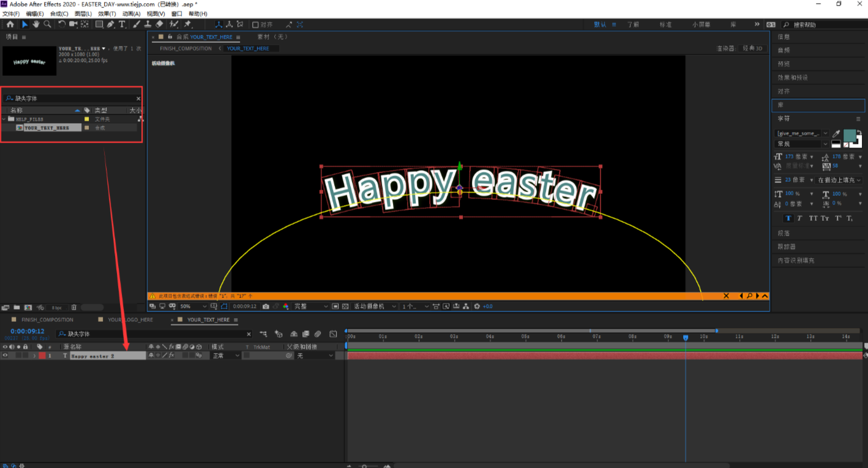The width and height of the screenshot is (868, 468).
Task: Expand the 段落 panel
Action: 784,233
